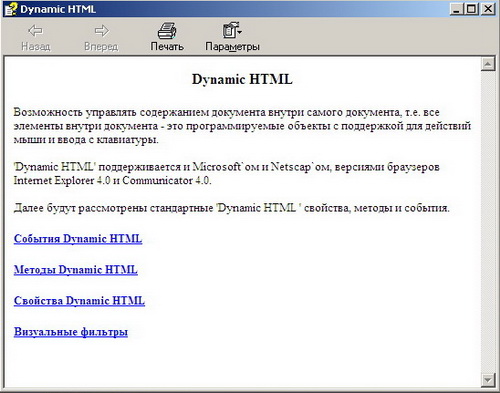
Task: Close the Dynamic HTML window
Action: pyautogui.click(x=487, y=9)
